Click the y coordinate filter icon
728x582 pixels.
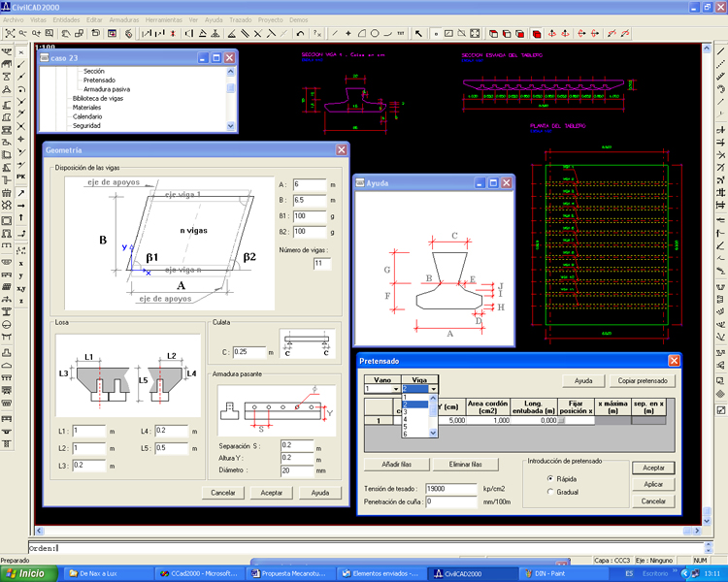[x=21, y=275]
